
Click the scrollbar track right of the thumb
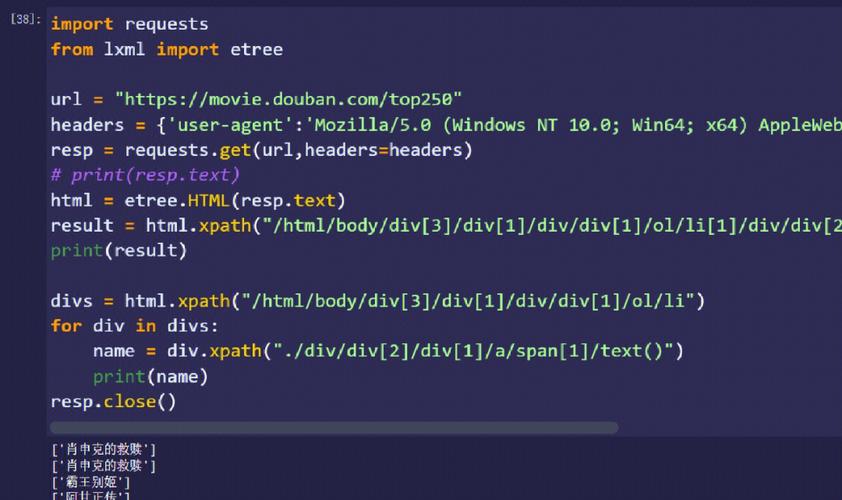click(728, 427)
